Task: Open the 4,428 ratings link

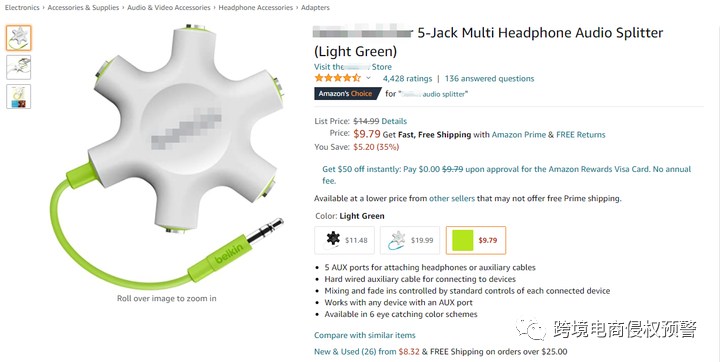Action: (407, 79)
